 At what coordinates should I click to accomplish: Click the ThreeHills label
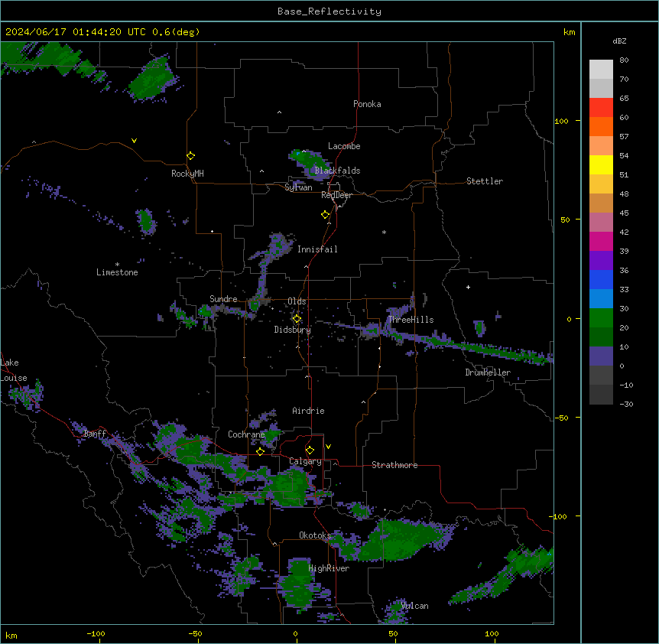pyautogui.click(x=411, y=320)
